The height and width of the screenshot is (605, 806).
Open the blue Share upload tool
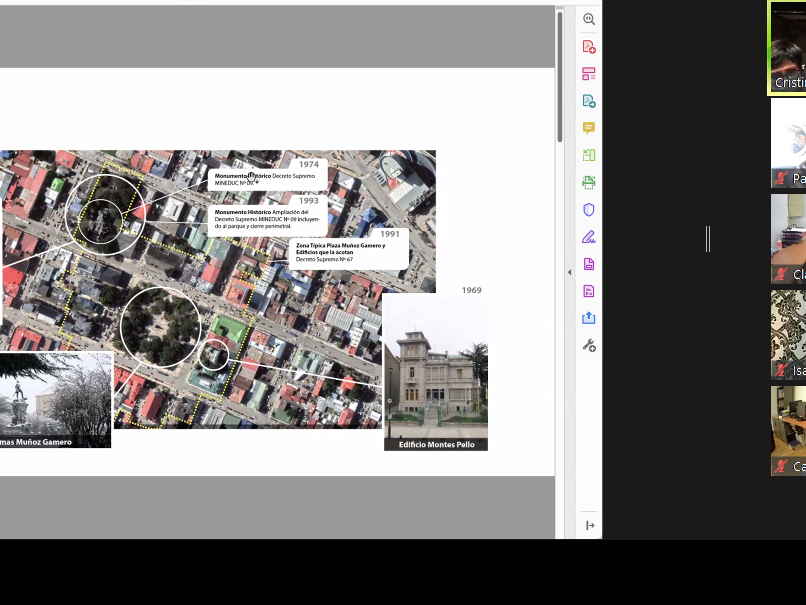(589, 318)
